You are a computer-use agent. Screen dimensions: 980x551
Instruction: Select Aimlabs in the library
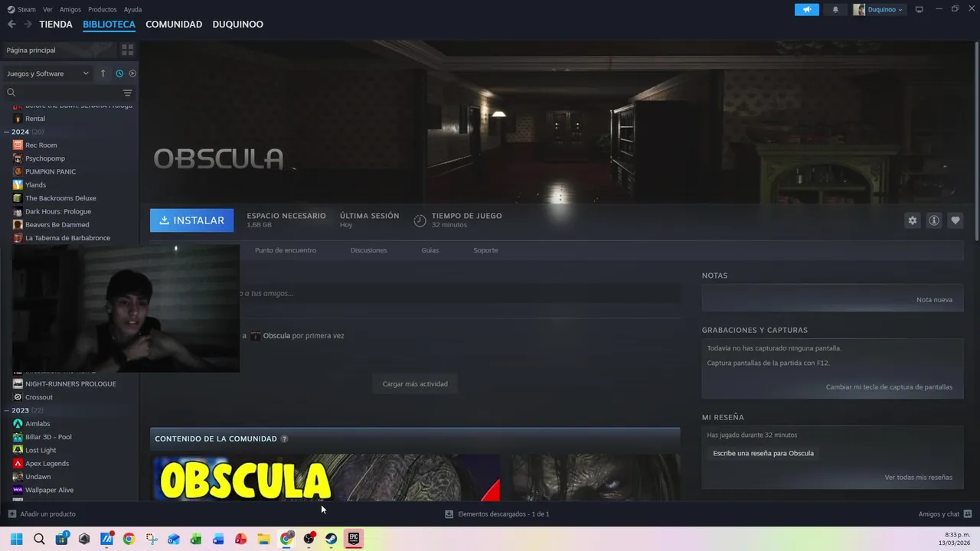(x=38, y=424)
